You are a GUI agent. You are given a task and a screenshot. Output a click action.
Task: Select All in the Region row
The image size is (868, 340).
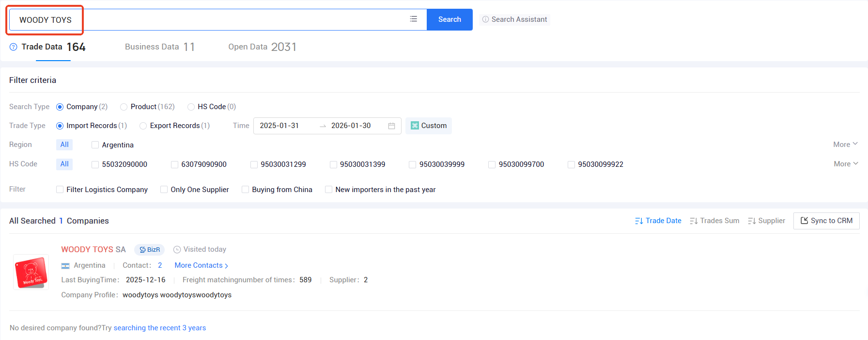pyautogui.click(x=64, y=145)
